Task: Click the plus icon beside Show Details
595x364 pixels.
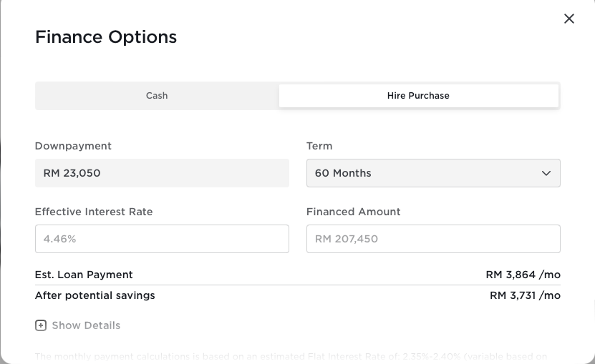Action: (x=41, y=325)
